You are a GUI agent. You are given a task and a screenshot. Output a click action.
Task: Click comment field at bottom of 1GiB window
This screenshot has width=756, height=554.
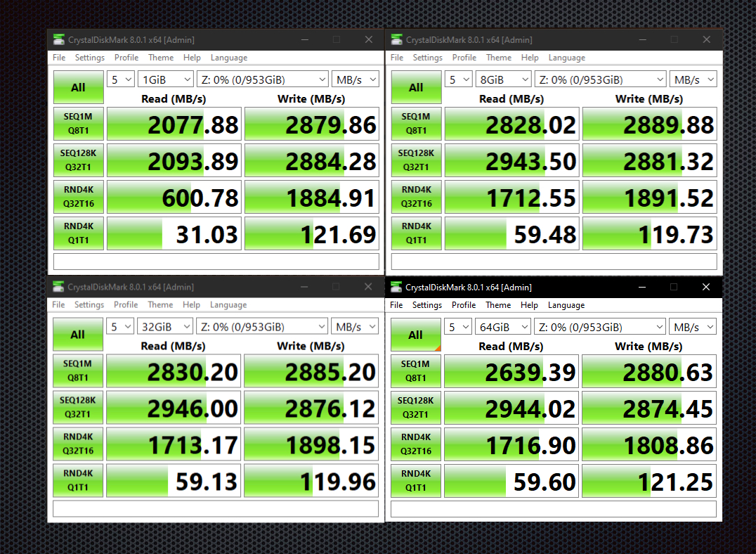click(216, 261)
